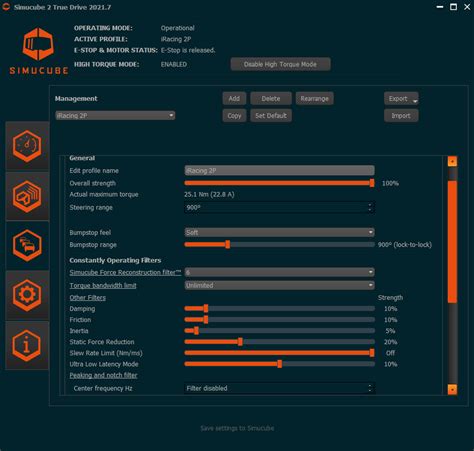Click the Slew Rate Limit slider handle
474x451 pixels.
(x=372, y=353)
